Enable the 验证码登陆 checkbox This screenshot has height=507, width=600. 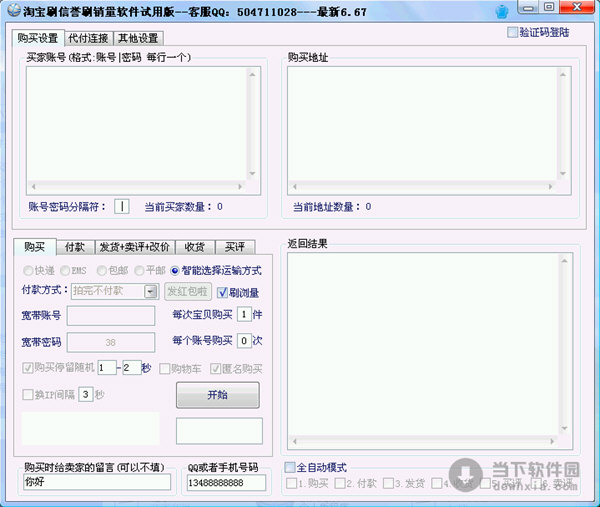click(513, 32)
